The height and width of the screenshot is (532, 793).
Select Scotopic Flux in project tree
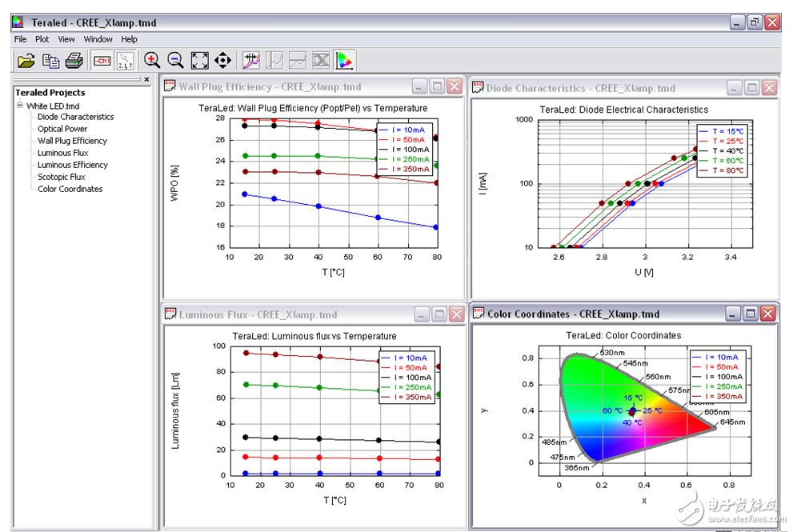[62, 177]
